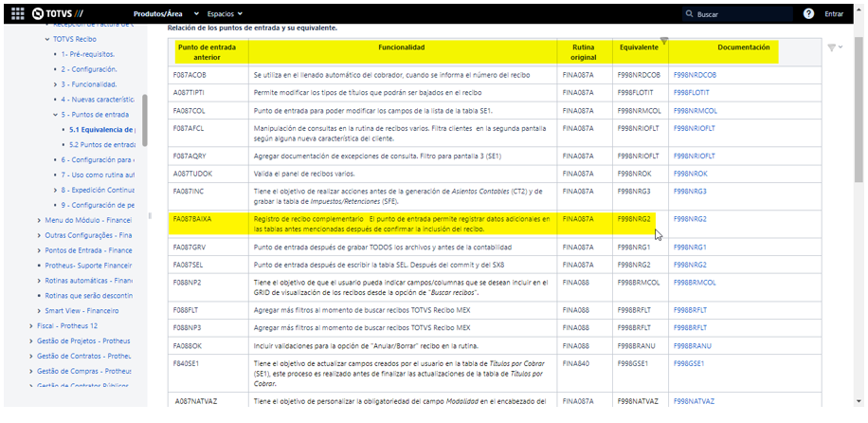Open Pontos de Entrada - Financeiro in sidebar
Viewport: 868px width, 423px height.
[88, 250]
